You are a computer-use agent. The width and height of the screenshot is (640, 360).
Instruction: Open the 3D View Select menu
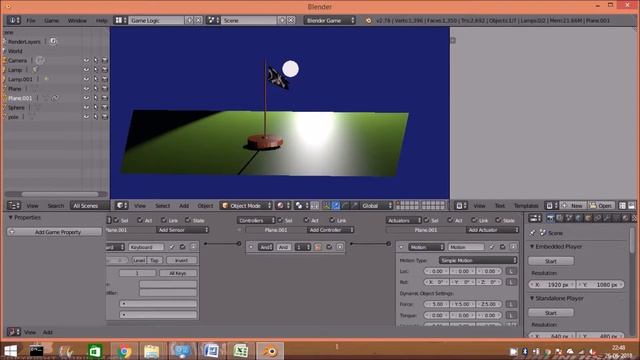[162, 206]
